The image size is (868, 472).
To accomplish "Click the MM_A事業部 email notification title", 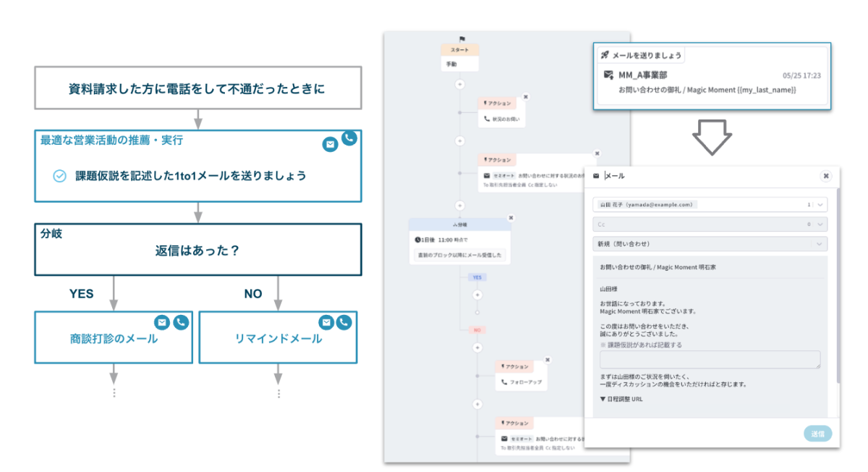I will [642, 75].
